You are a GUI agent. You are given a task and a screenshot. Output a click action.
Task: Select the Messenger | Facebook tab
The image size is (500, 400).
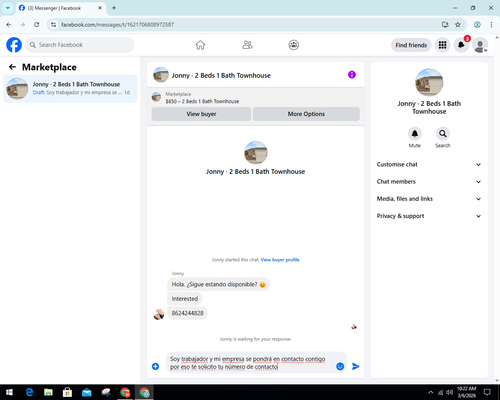(61, 8)
